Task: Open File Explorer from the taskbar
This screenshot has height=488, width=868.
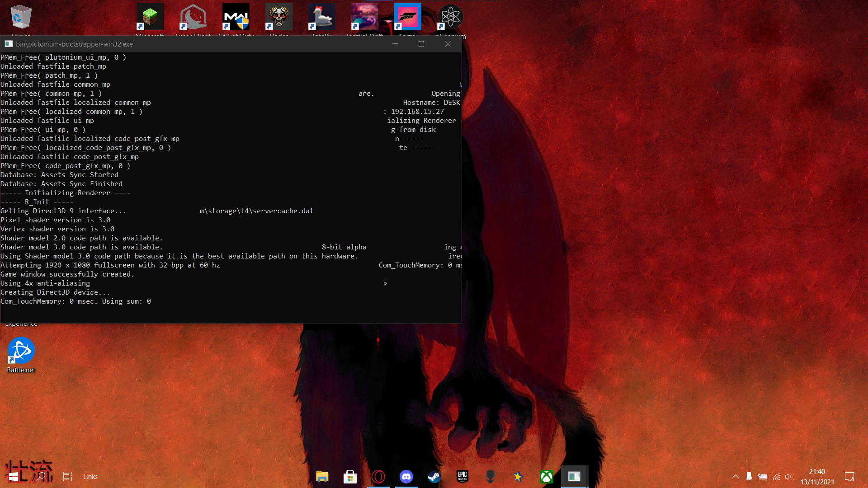Action: tap(322, 476)
